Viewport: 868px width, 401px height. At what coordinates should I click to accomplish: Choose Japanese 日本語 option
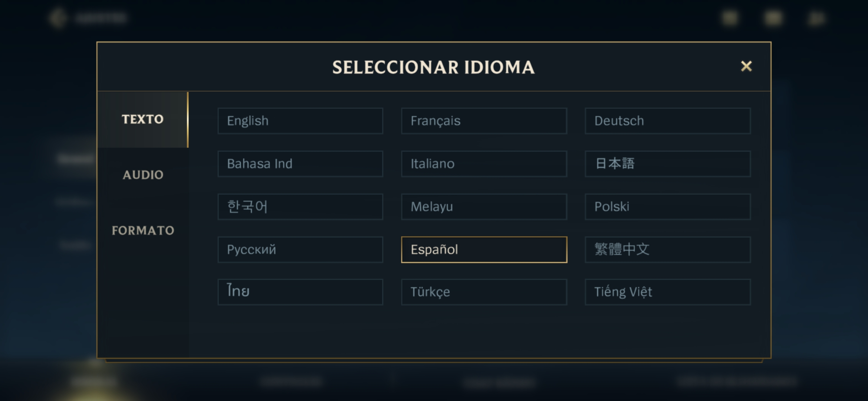[x=668, y=164]
